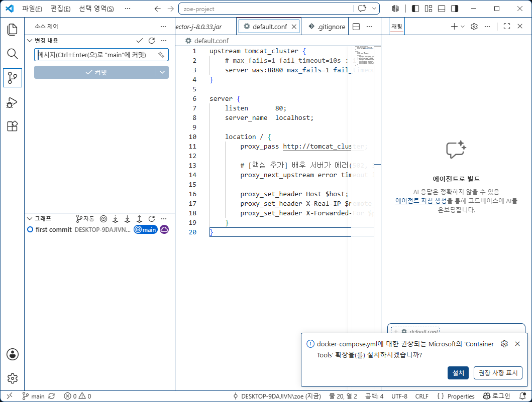Refresh the source control changes
The height and width of the screenshot is (402, 532).
(x=152, y=41)
